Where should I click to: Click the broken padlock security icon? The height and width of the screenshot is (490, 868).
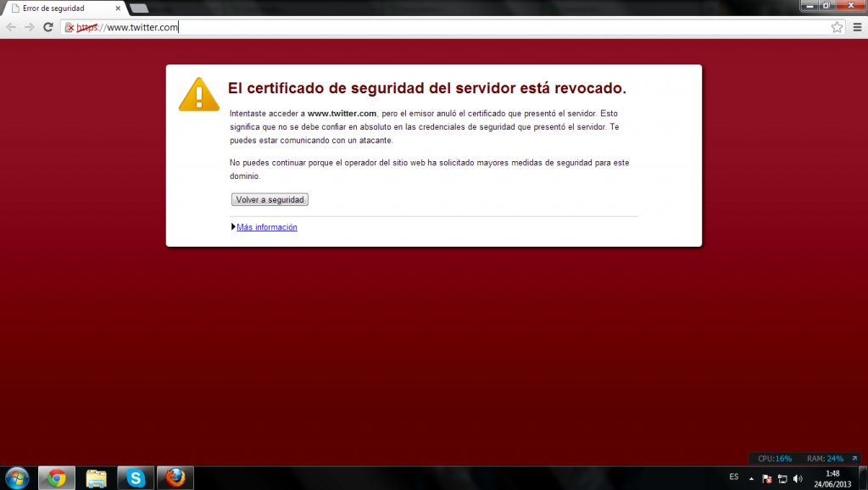(x=70, y=27)
